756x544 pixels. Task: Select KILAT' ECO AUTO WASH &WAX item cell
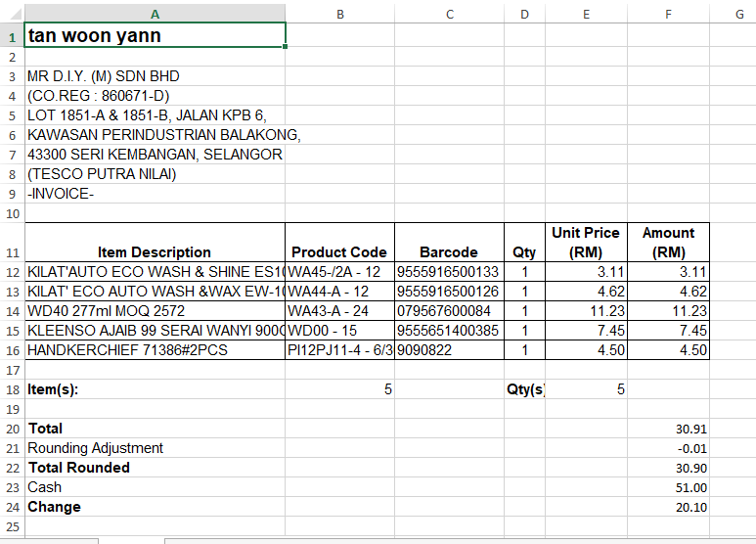point(155,292)
